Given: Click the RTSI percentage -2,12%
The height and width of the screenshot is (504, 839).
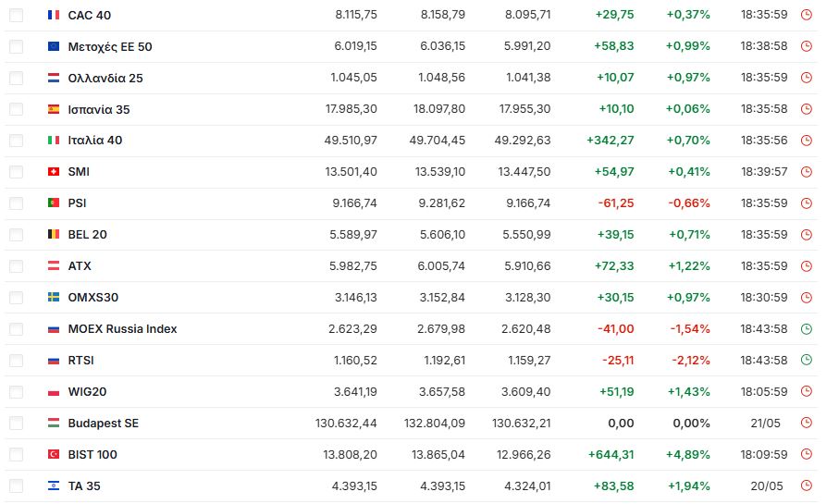Looking at the screenshot, I should [x=690, y=361].
